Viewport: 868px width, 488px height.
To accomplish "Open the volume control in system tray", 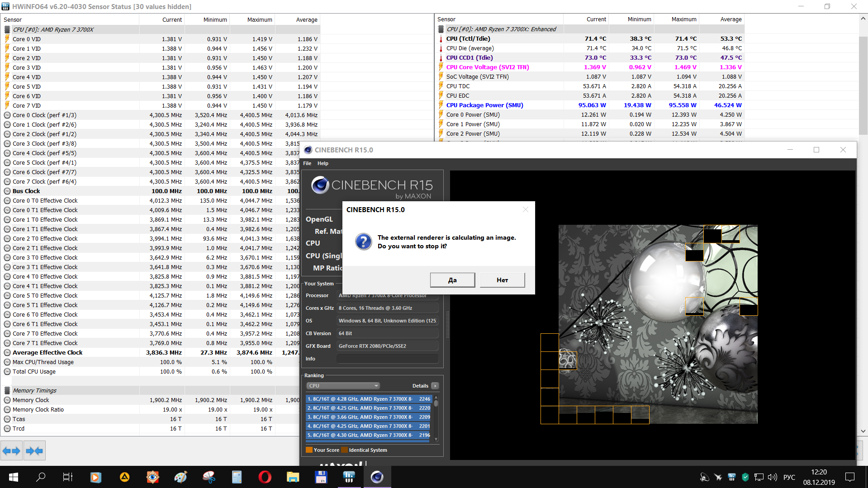I will point(773,477).
